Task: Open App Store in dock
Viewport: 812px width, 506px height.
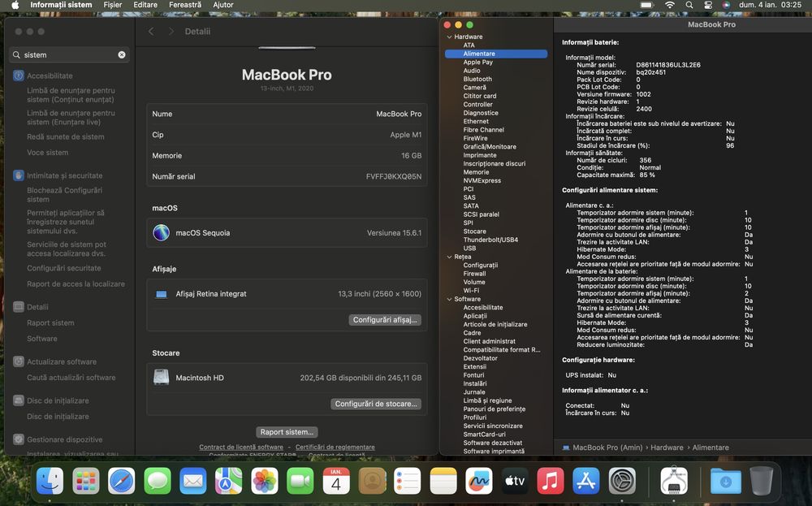Action: pos(586,481)
